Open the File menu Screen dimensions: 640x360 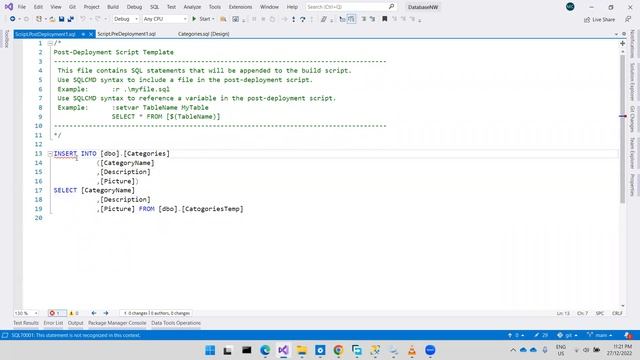[x=22, y=7]
